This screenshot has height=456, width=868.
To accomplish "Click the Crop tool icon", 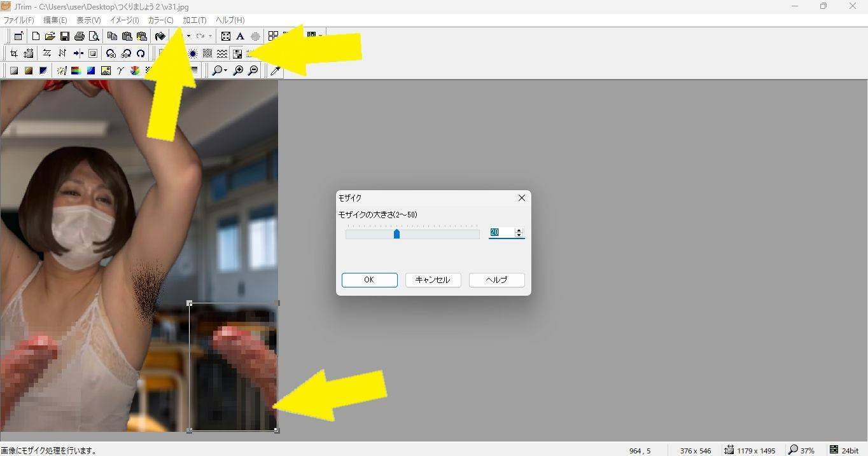I will [13, 53].
